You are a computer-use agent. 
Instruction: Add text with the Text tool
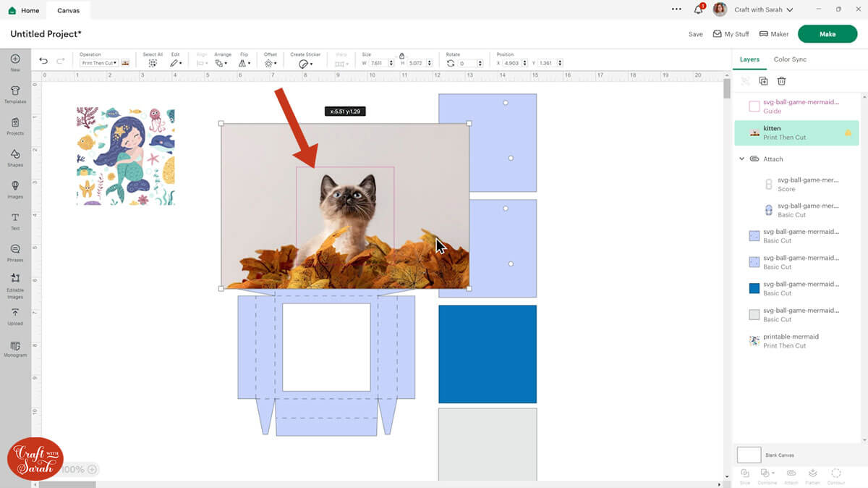[15, 221]
